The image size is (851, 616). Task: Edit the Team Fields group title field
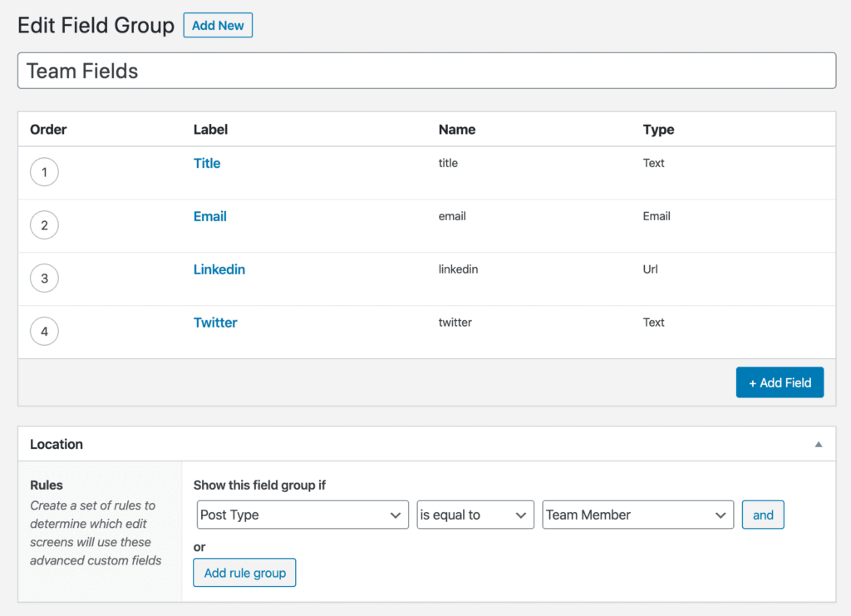coord(426,71)
